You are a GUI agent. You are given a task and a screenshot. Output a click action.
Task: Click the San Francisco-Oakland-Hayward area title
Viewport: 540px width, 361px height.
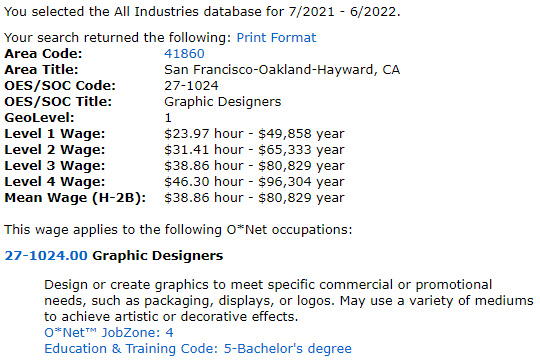[282, 70]
